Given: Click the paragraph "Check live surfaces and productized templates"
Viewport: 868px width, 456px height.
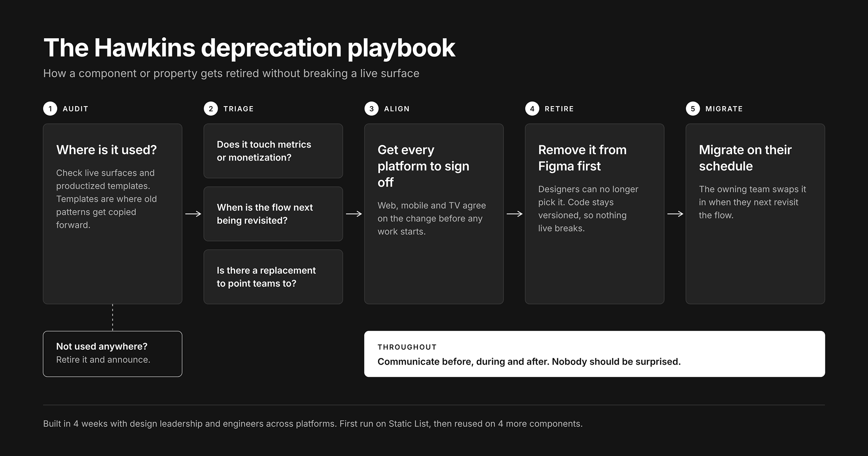Looking at the screenshot, I should (x=107, y=199).
